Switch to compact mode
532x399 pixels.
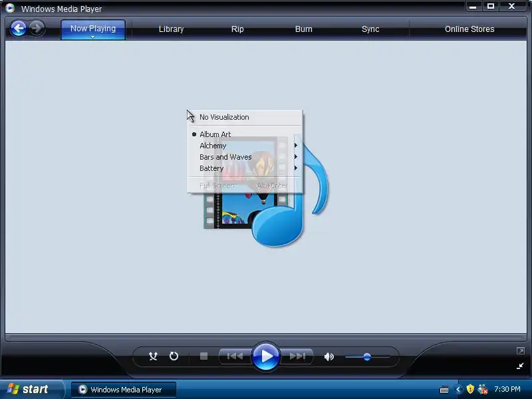point(520,366)
